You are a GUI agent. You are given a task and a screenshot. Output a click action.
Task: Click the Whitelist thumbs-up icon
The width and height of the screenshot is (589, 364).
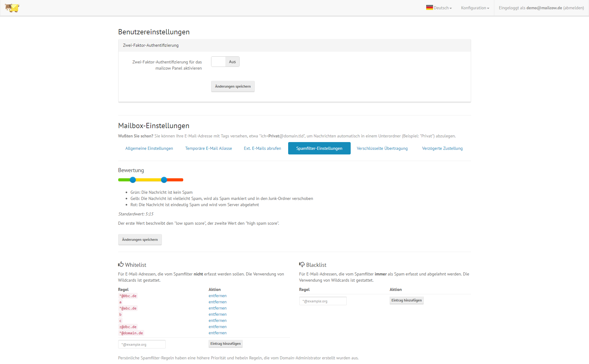click(x=121, y=264)
